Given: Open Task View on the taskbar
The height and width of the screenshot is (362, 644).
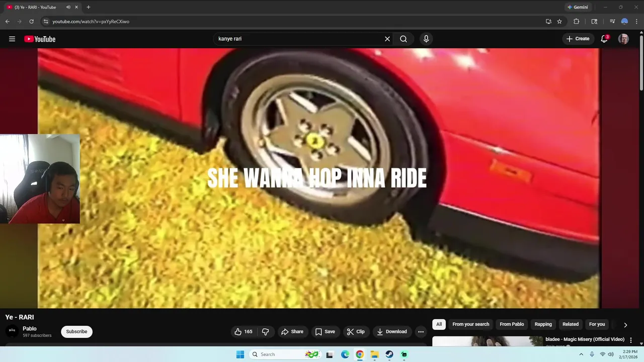Looking at the screenshot, I should point(330,354).
